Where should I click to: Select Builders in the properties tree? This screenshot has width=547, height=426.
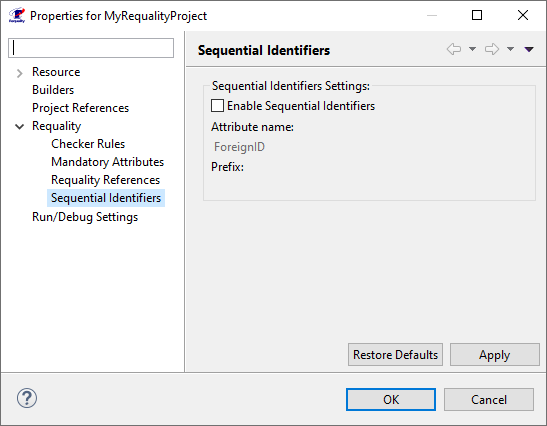(x=53, y=90)
